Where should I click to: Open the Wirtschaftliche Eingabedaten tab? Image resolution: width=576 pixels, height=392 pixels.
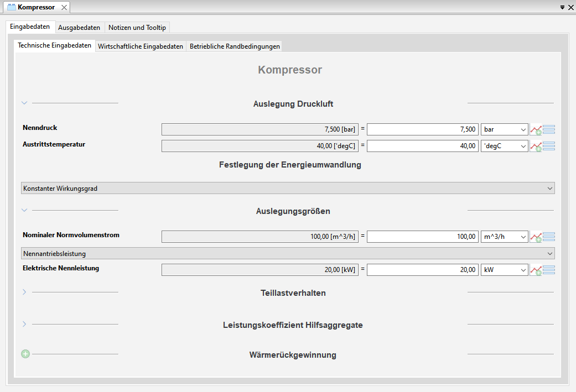[141, 46]
